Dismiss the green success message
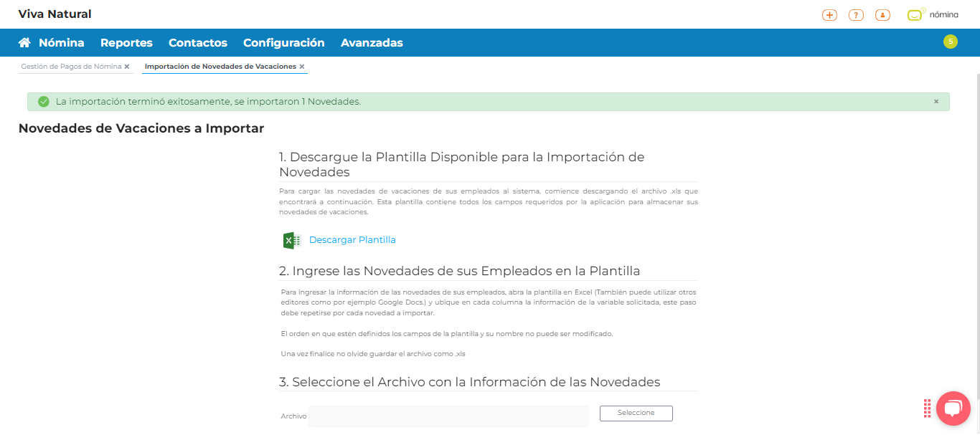 (x=936, y=102)
